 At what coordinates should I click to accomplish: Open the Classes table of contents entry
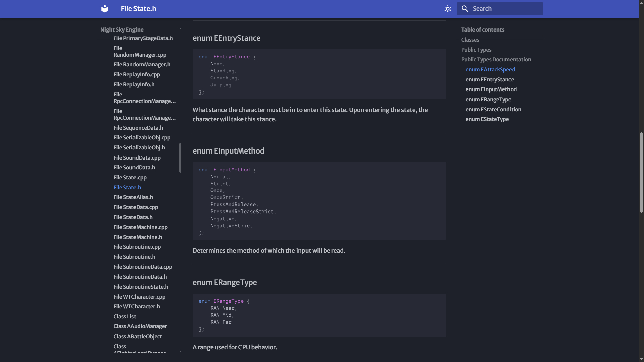(470, 40)
